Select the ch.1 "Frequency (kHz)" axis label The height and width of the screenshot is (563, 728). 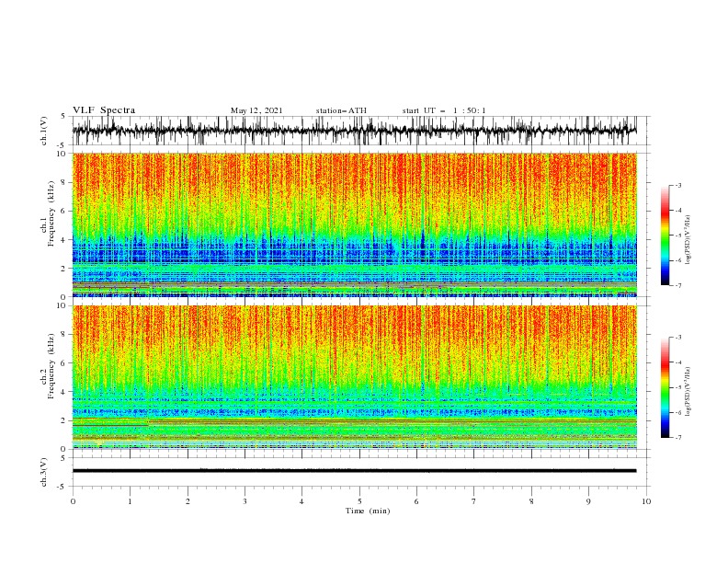point(51,213)
